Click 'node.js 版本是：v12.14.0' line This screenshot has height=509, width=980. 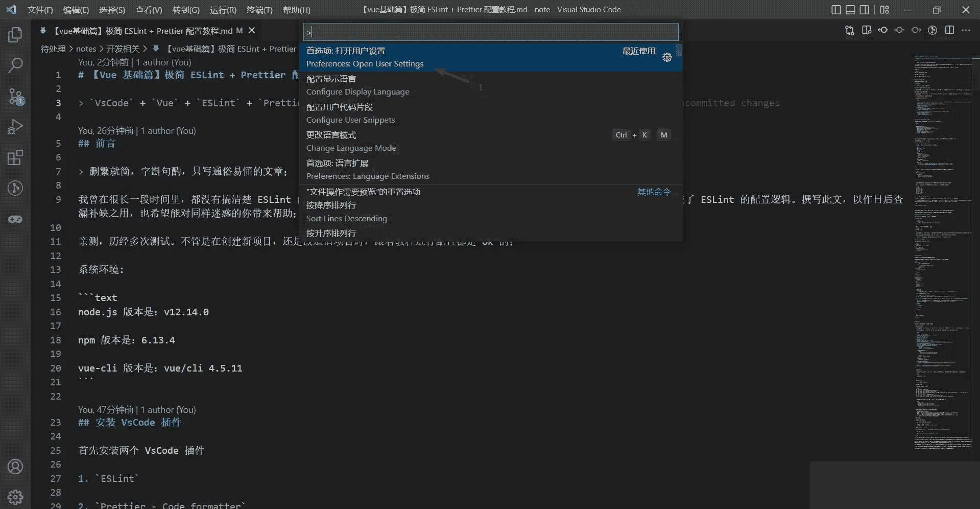144,312
